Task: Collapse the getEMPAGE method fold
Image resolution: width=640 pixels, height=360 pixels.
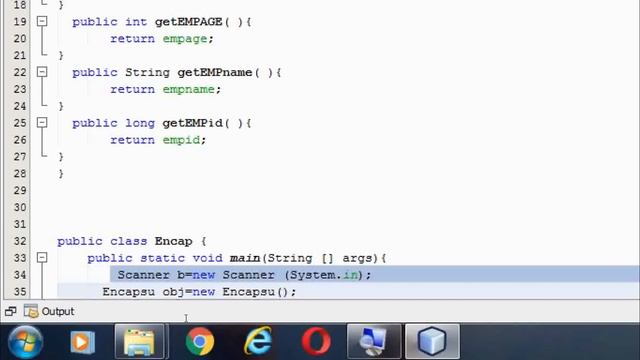Action: coord(42,21)
